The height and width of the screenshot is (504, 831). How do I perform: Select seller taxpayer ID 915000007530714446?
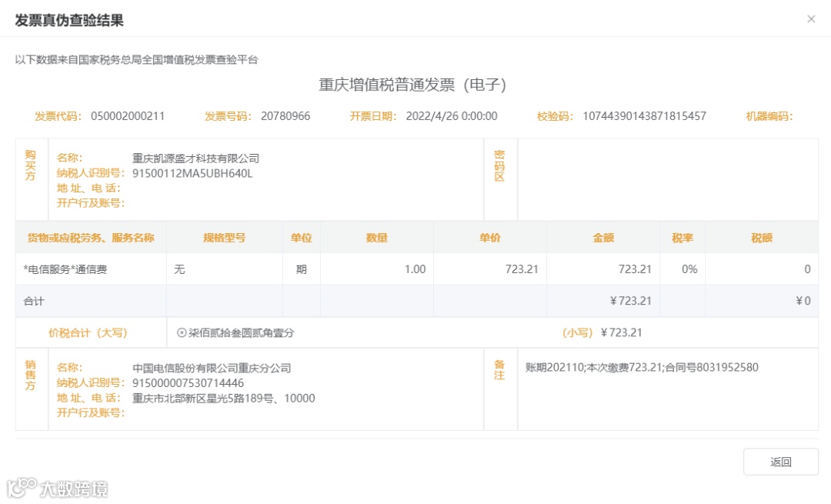coord(189,383)
